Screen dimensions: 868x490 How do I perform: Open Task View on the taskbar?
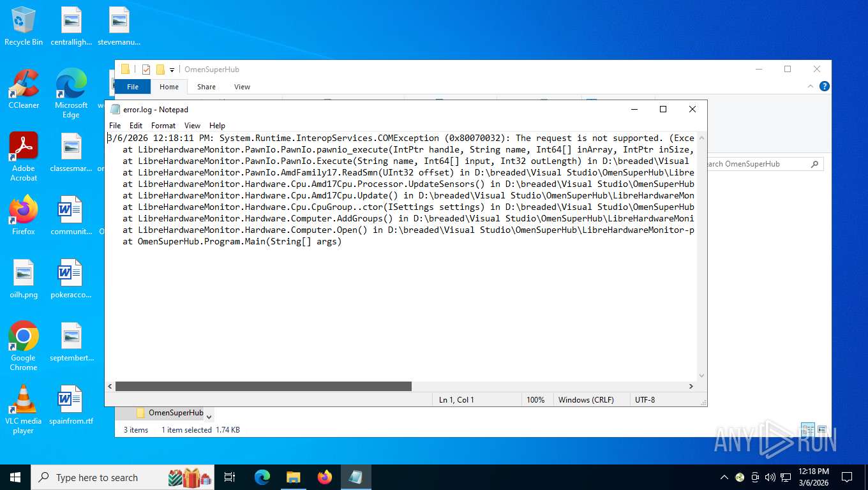point(230,477)
